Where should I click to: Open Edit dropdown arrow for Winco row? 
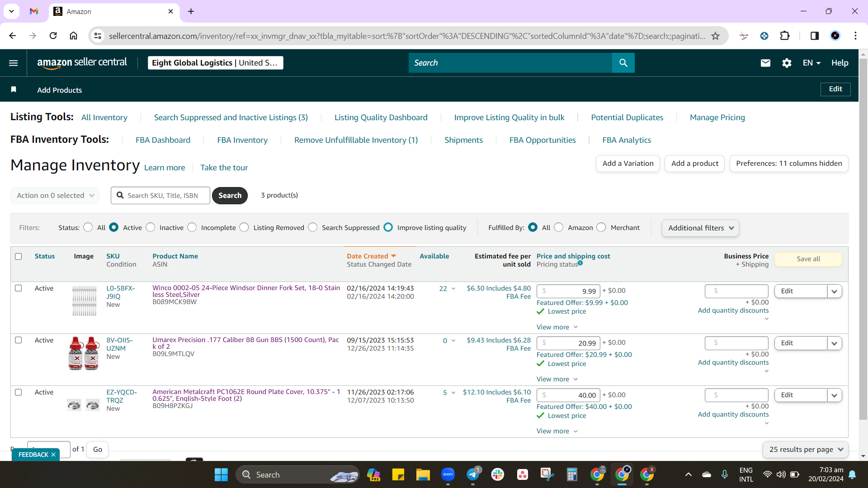pyautogui.click(x=835, y=291)
